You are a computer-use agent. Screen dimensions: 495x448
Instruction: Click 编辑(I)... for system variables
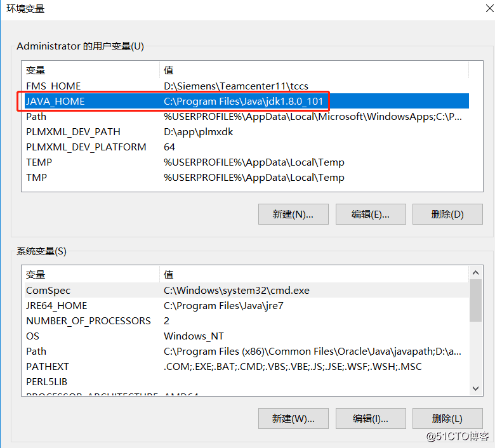(x=371, y=419)
